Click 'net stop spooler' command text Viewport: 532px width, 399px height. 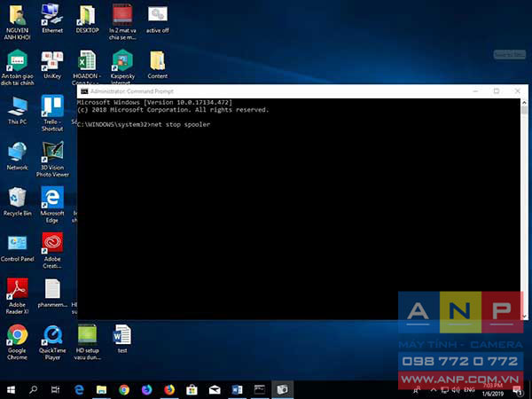point(180,124)
